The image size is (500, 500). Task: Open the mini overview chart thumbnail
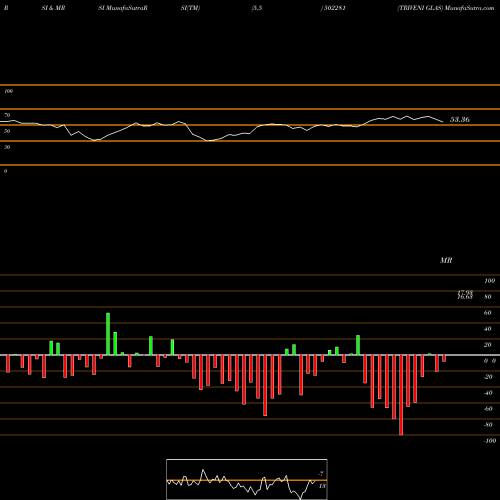click(247, 479)
